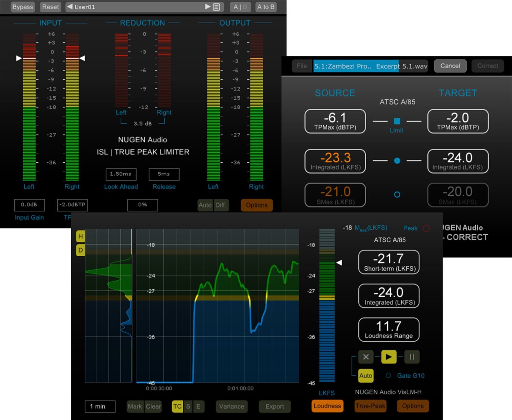512x420 pixels.
Task: Grab the right input threshold triangle marker
Action: coord(82,58)
